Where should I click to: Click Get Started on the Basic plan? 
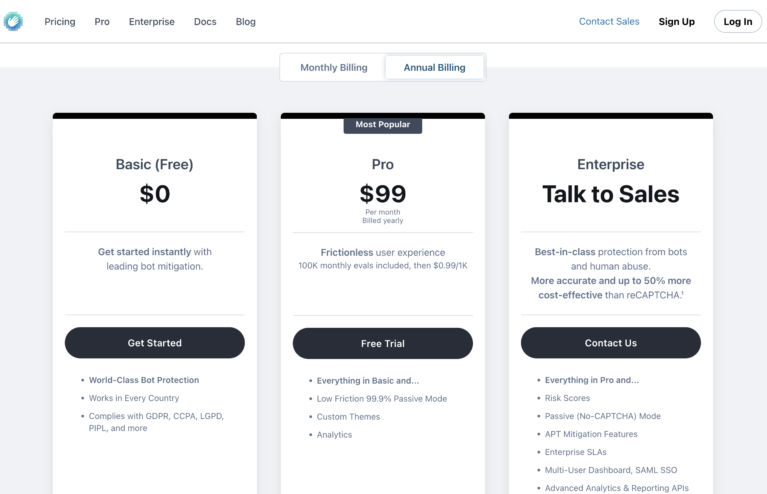[155, 343]
